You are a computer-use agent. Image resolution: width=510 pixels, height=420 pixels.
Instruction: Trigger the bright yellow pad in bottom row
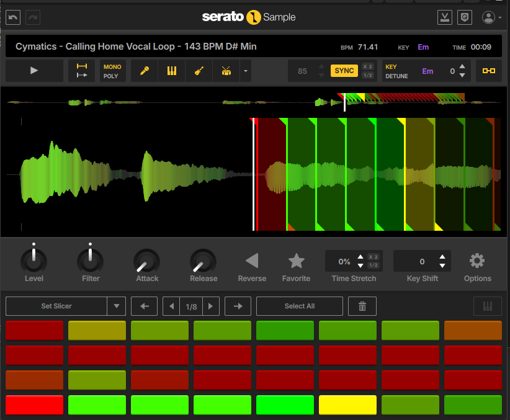point(347,404)
